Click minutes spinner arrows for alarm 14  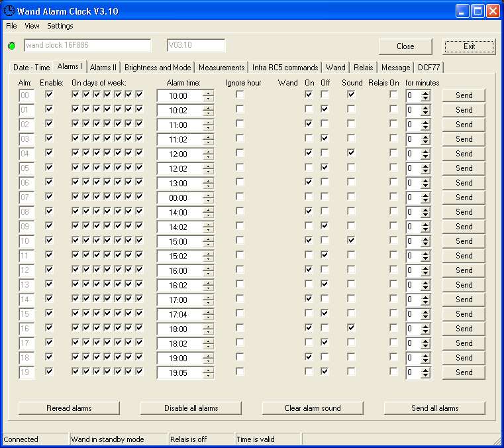point(425,300)
